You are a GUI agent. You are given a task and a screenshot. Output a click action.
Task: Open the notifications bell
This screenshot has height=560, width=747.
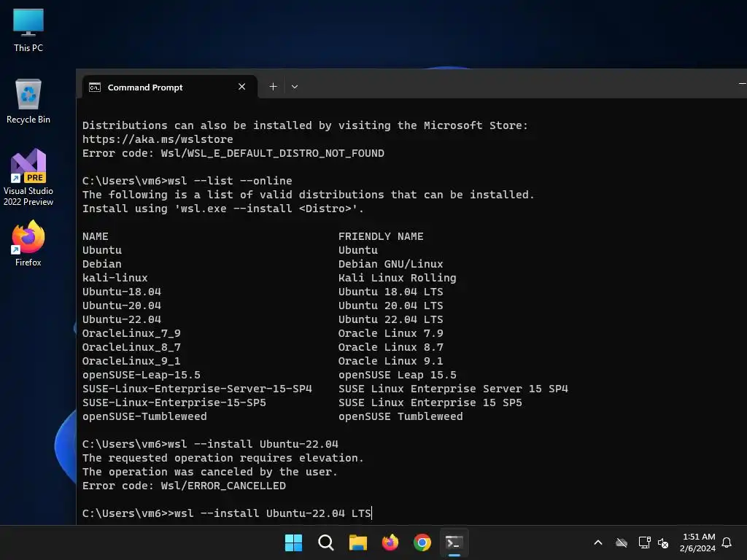tap(727, 542)
